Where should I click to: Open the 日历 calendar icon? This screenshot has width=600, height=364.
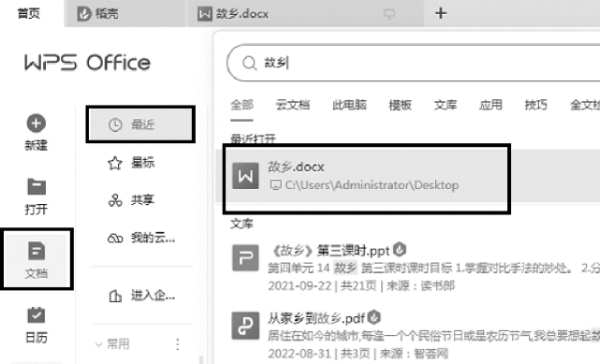[x=37, y=315]
